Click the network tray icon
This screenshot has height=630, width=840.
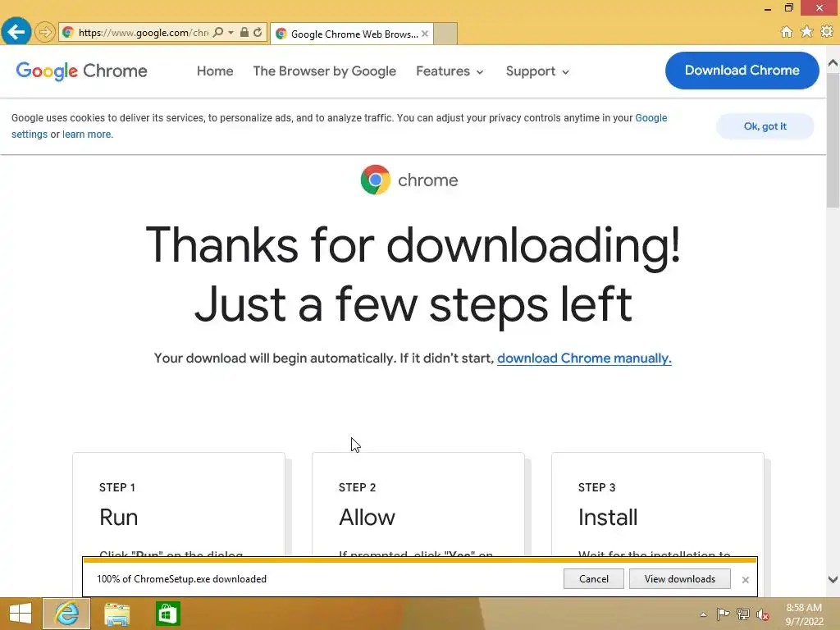(742, 614)
